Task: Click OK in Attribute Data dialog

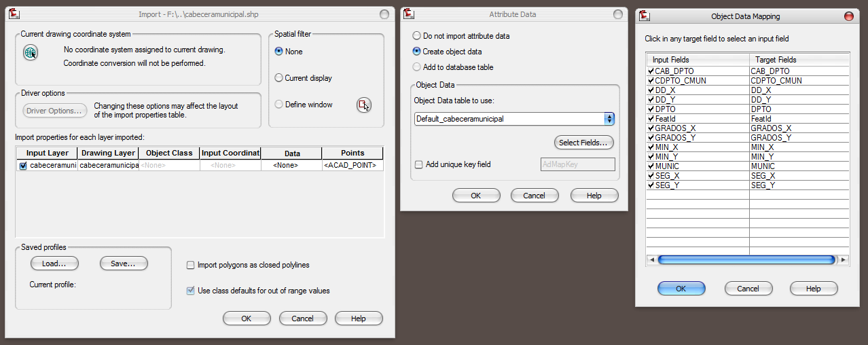Action: pyautogui.click(x=476, y=196)
